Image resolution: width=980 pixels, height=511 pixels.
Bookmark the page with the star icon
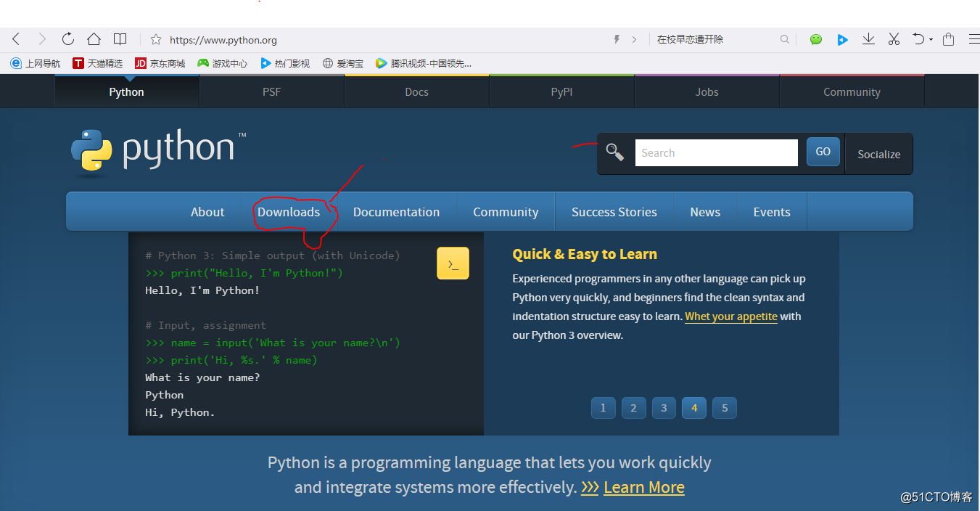pyautogui.click(x=155, y=40)
